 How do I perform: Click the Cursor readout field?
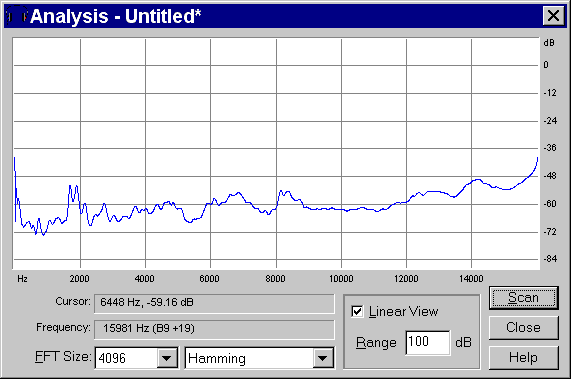[214, 303]
